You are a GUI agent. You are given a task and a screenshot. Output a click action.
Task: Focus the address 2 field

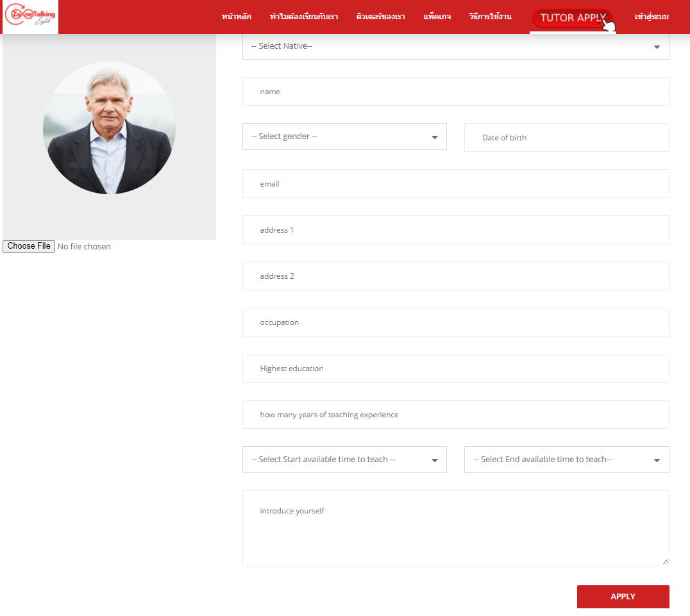pos(455,276)
